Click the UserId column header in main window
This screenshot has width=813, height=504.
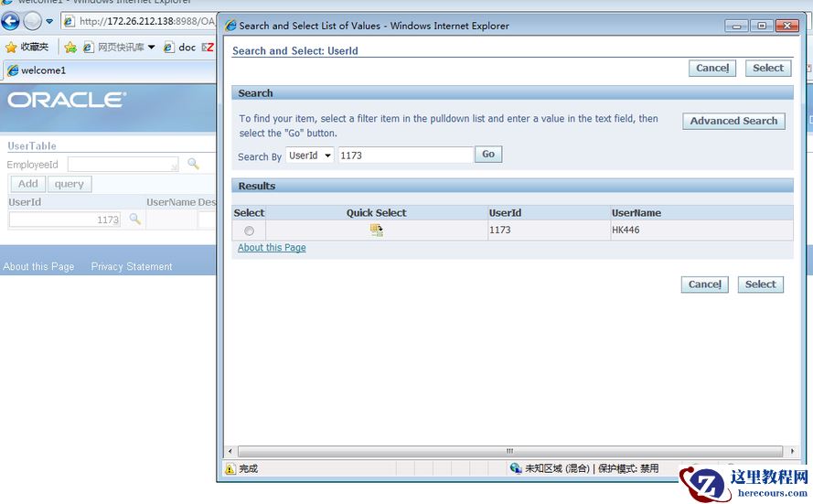pos(25,202)
